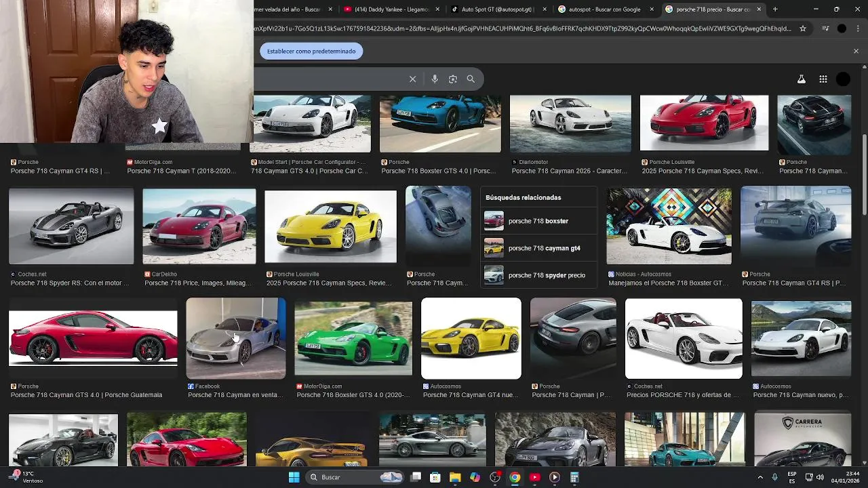
Task: Open MotorGiga Porsche 718 Cayman T link
Action: pyautogui.click(x=182, y=171)
